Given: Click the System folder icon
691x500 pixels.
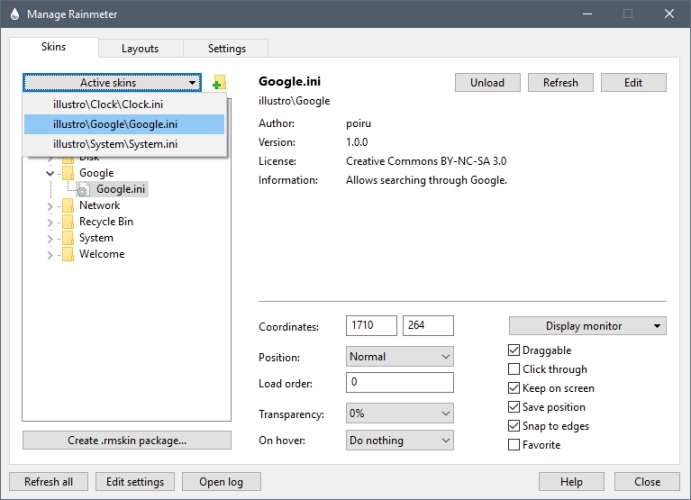Looking at the screenshot, I should click(68, 238).
